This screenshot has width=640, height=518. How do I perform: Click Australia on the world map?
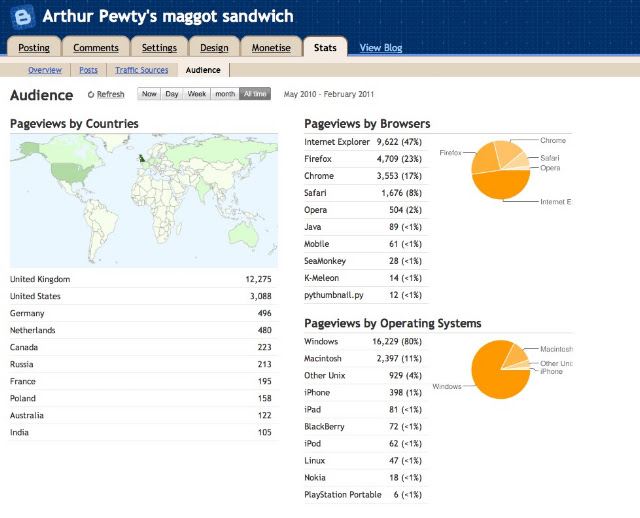[244, 235]
